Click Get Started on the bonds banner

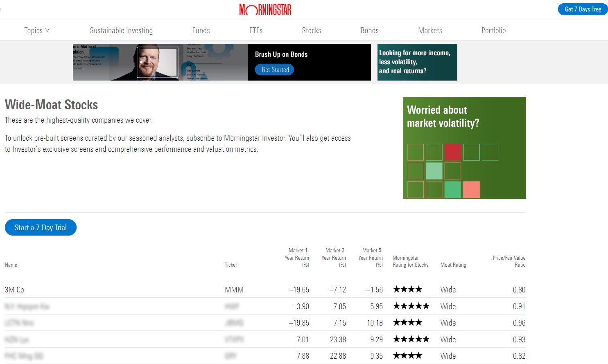275,70
